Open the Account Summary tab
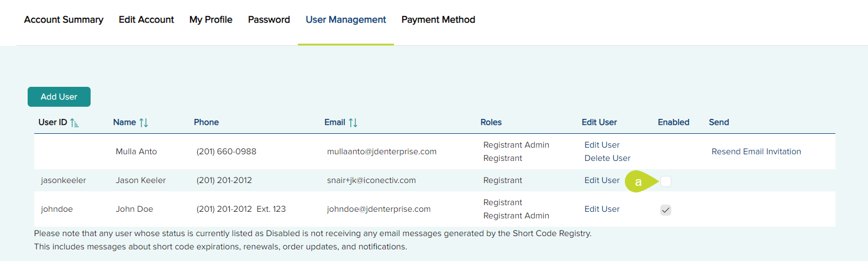The image size is (868, 261). (64, 20)
